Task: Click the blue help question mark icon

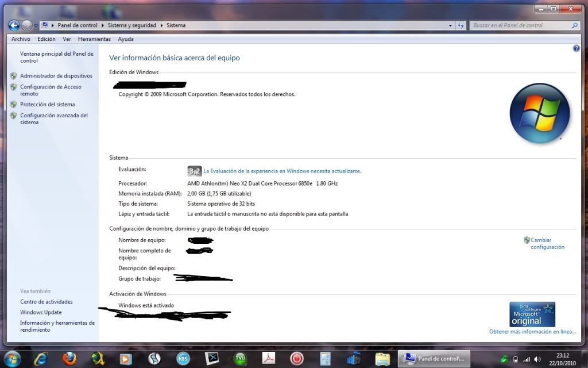Action: (577, 48)
